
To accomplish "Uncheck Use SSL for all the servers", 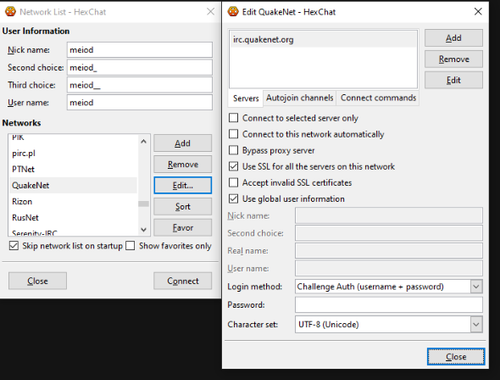I will 233,166.
